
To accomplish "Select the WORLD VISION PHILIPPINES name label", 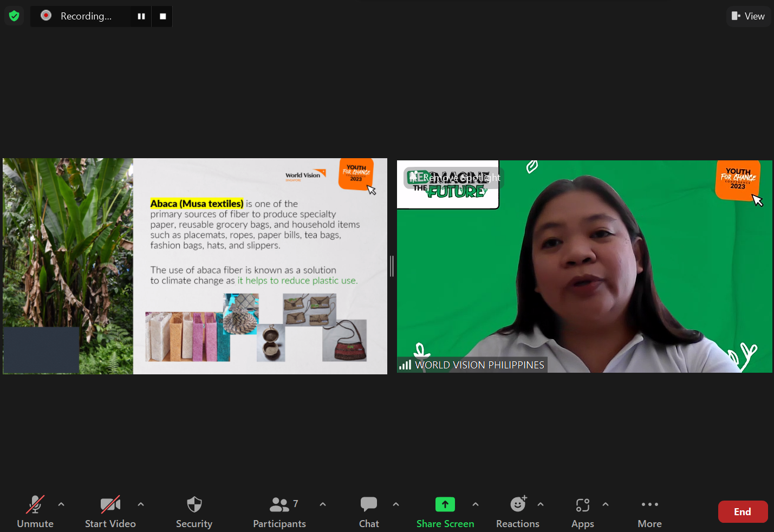I will click(x=479, y=365).
